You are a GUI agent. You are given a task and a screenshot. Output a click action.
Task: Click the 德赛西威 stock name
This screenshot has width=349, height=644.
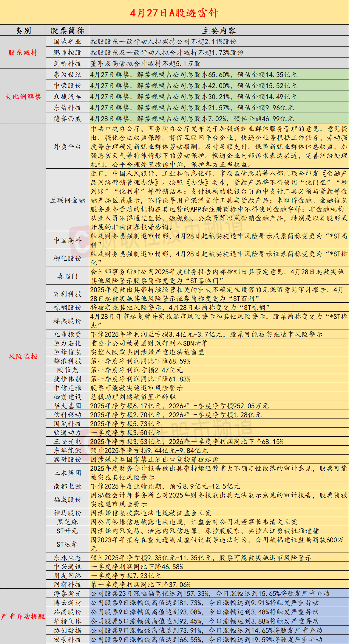tap(67, 119)
